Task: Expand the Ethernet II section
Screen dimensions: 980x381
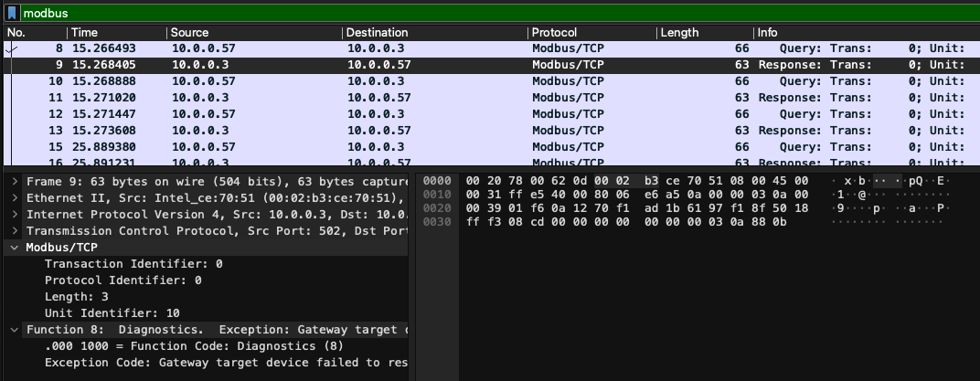Action: pos(14,197)
